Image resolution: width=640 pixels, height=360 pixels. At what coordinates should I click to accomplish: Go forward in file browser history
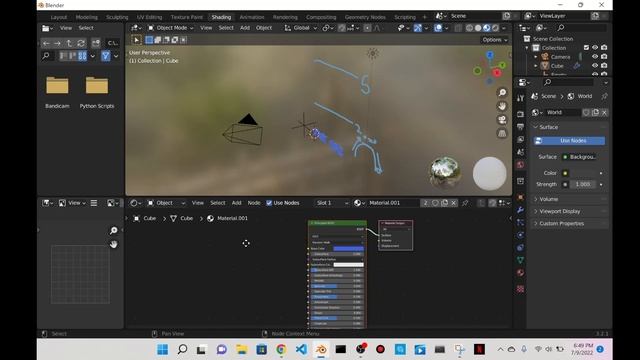pyautogui.click(x=57, y=43)
